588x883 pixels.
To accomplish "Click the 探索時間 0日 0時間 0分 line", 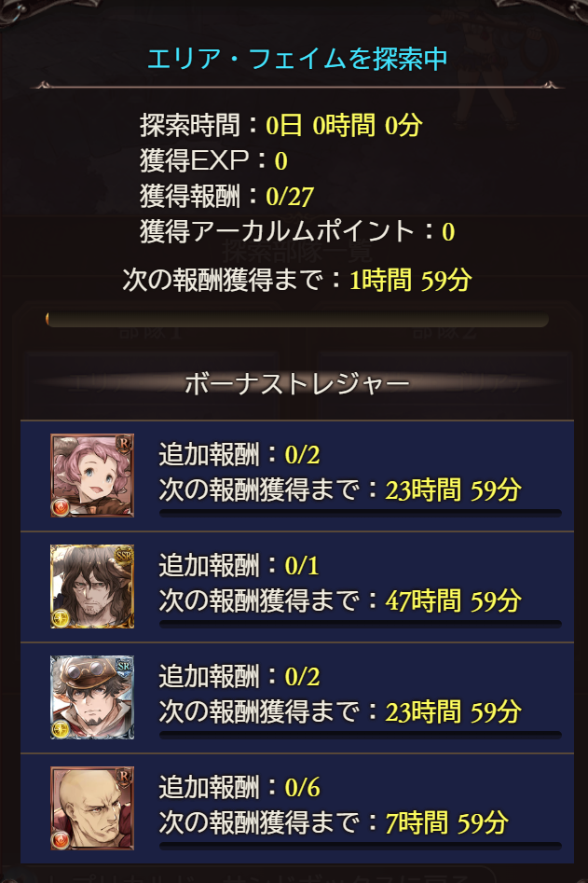I will 280,125.
